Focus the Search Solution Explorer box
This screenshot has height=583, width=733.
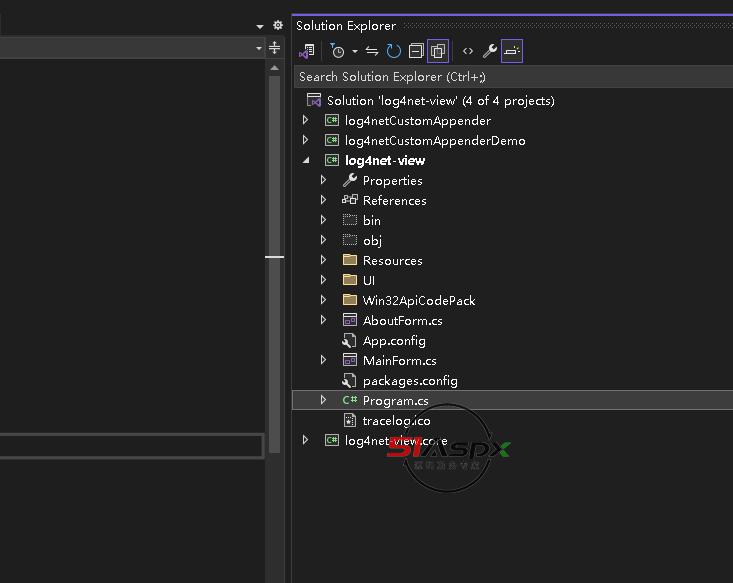pyautogui.click(x=513, y=77)
